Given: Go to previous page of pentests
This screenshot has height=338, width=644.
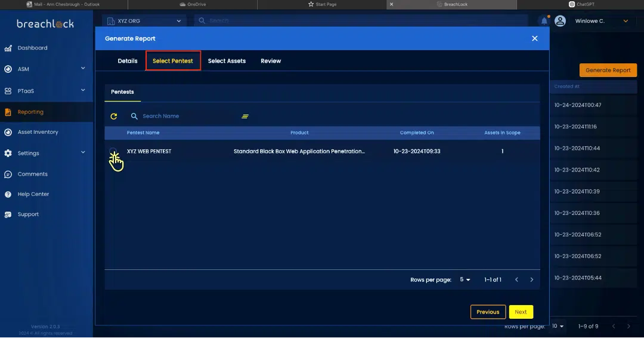Looking at the screenshot, I should (516, 279).
